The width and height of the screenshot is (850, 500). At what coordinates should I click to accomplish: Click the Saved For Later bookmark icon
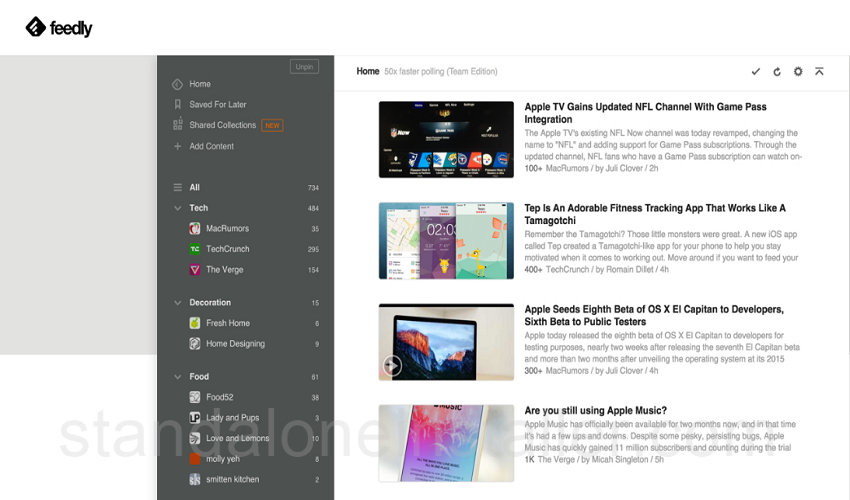point(177,104)
